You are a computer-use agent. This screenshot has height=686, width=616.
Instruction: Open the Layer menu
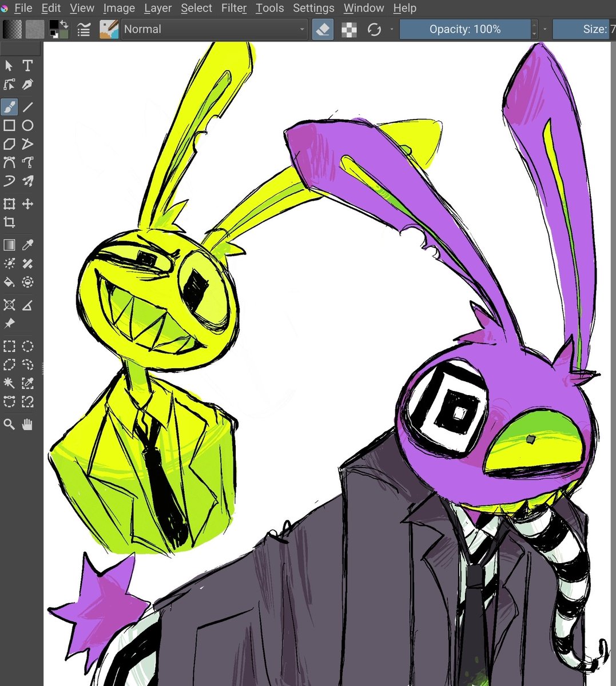[157, 8]
